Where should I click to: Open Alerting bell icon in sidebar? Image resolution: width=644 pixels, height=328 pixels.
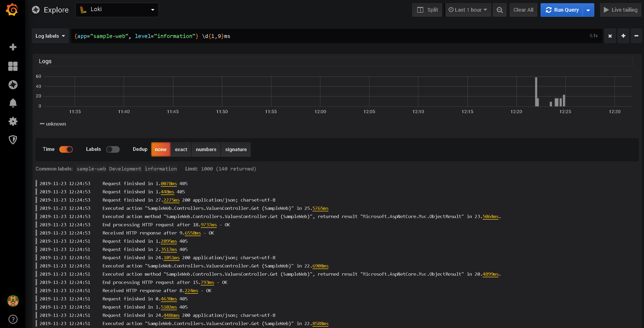13,103
